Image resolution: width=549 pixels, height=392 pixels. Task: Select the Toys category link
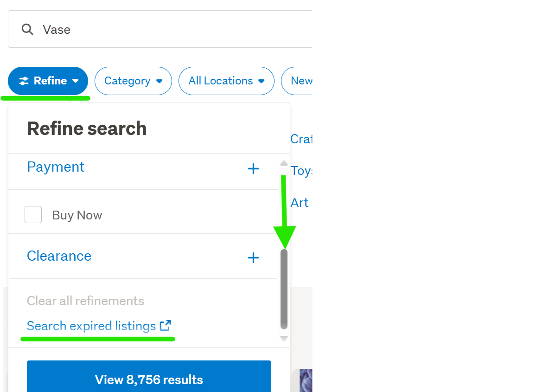tap(301, 171)
